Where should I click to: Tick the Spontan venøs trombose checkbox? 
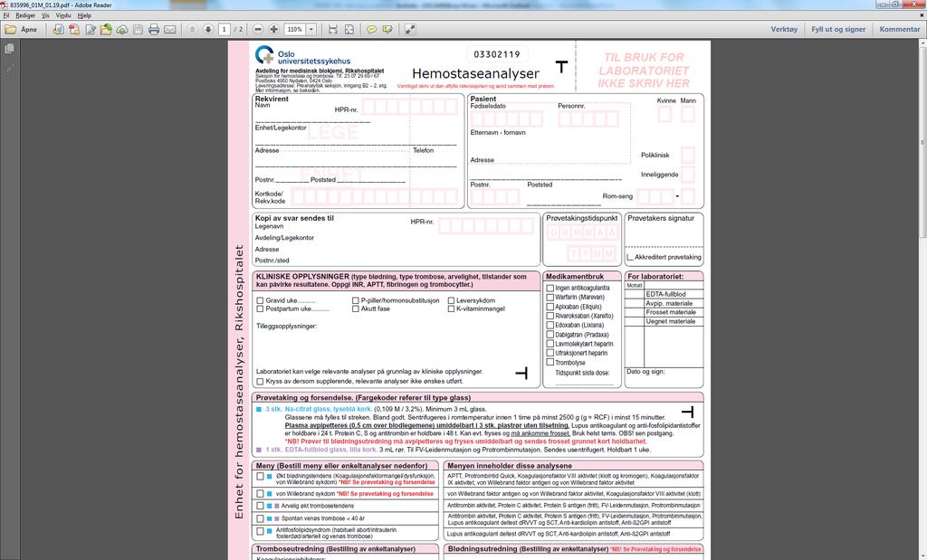(260, 518)
